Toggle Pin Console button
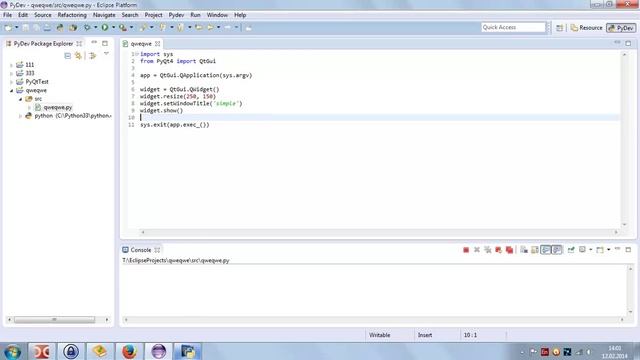Viewport: 640px width, 360px height. (571, 250)
